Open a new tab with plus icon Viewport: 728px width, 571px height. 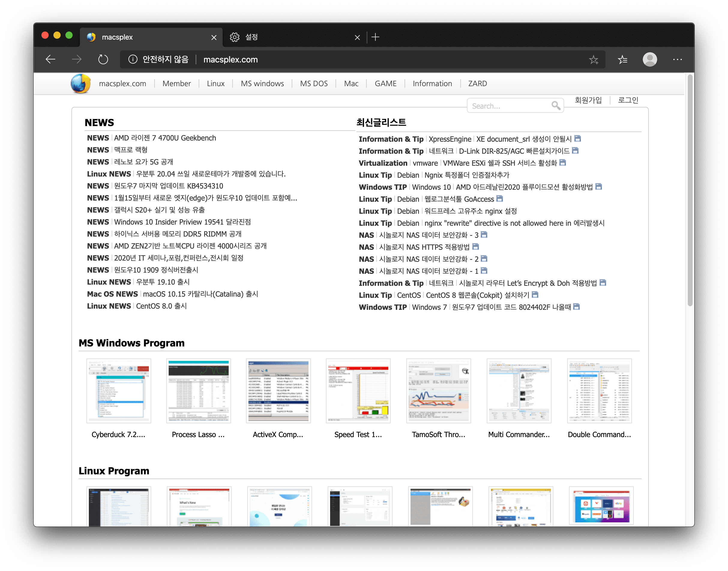[x=375, y=37]
